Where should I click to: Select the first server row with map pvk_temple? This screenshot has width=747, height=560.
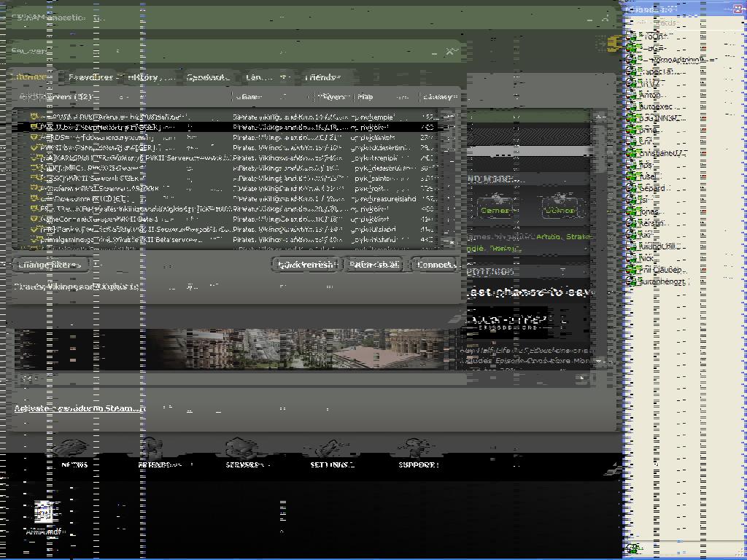228,117
